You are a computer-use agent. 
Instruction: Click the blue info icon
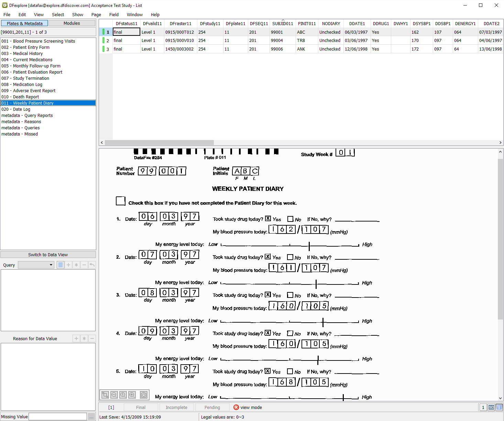coord(499,408)
